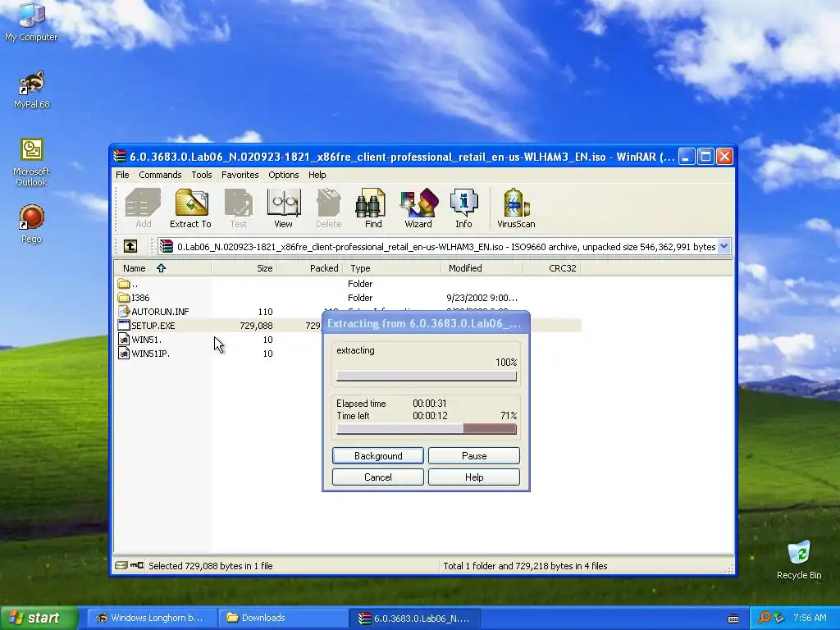Screen dimensions: 840x630
Task: Open the View toolbar icon
Action: tap(283, 208)
